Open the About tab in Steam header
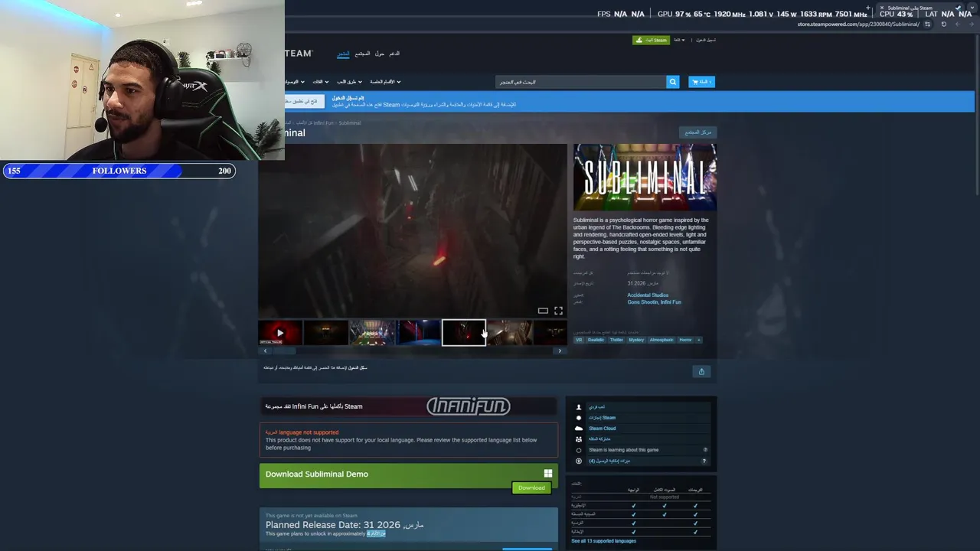The image size is (980, 551). 379,54
